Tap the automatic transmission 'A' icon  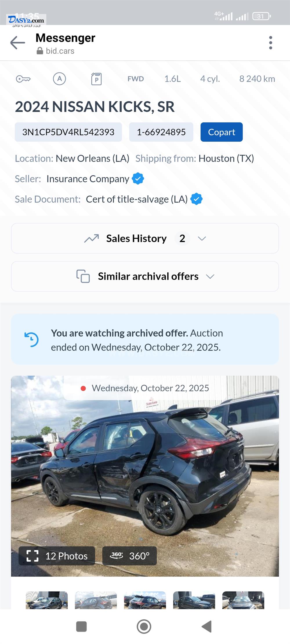pos(59,79)
